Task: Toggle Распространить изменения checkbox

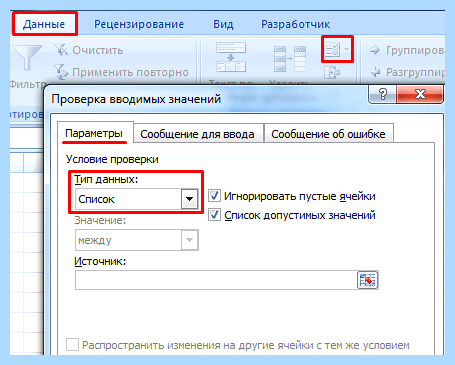Action: (x=72, y=345)
